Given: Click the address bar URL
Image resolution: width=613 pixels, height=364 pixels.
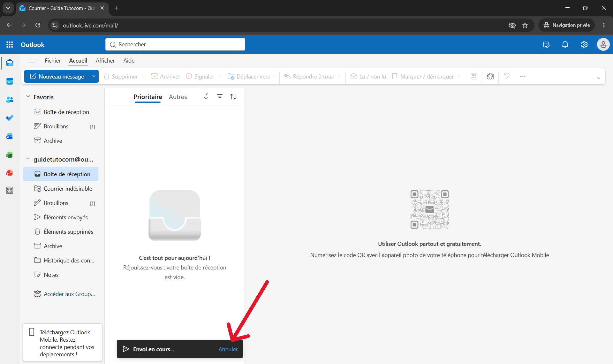Looking at the screenshot, I should [x=90, y=25].
